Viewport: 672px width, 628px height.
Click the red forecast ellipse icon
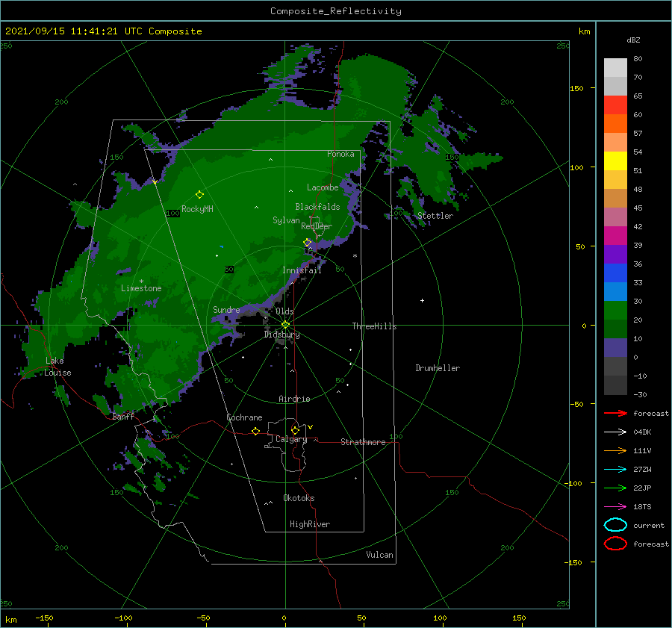point(615,544)
